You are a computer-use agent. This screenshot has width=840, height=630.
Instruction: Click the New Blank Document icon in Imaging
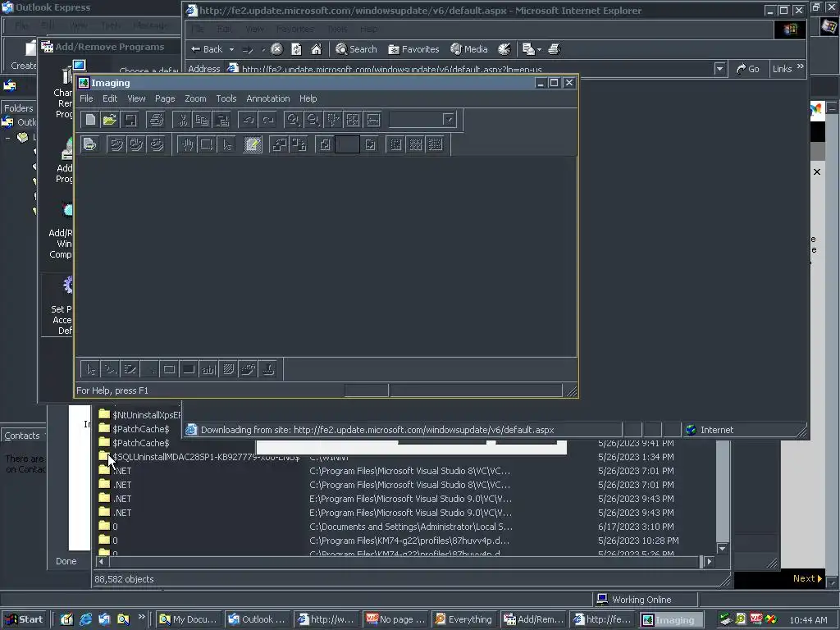click(x=90, y=120)
